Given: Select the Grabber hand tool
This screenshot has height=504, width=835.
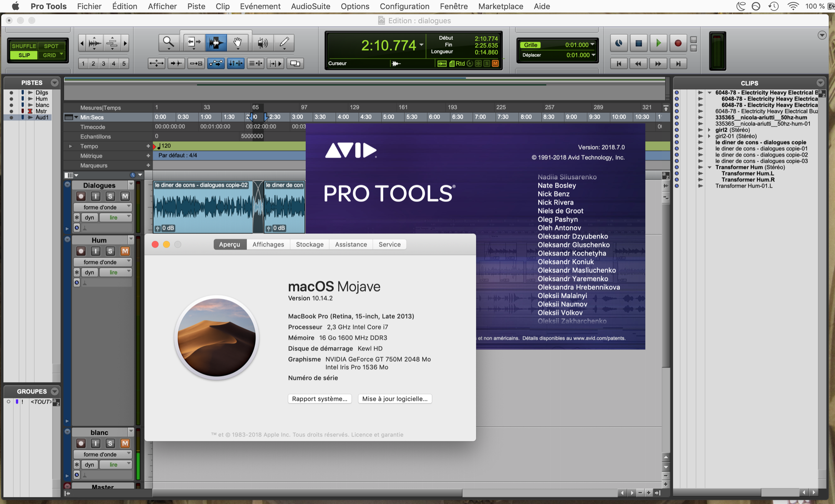Looking at the screenshot, I should [238, 42].
